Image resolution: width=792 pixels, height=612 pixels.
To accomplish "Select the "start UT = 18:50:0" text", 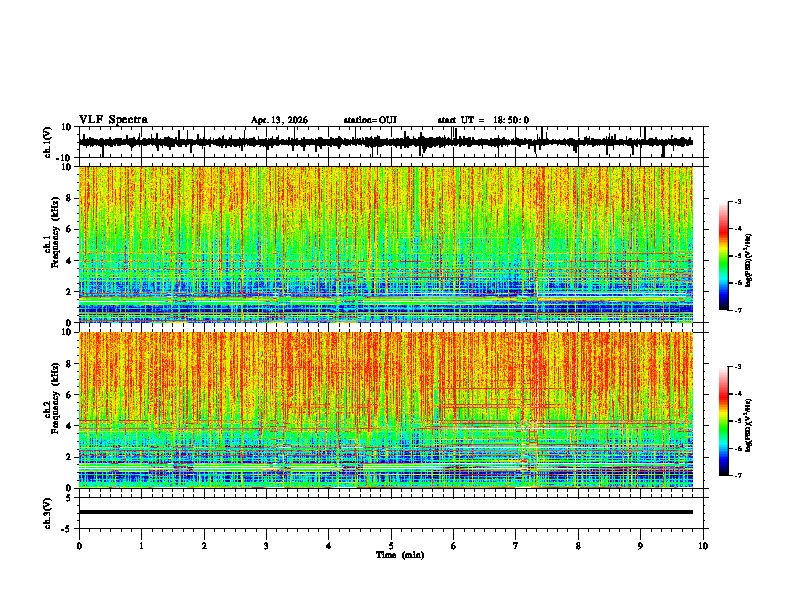I will 483,120.
